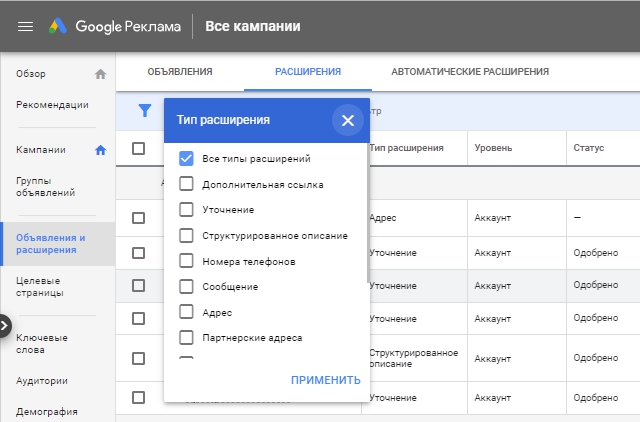
Task: Click the Google Ads logo
Action: pos(62,26)
